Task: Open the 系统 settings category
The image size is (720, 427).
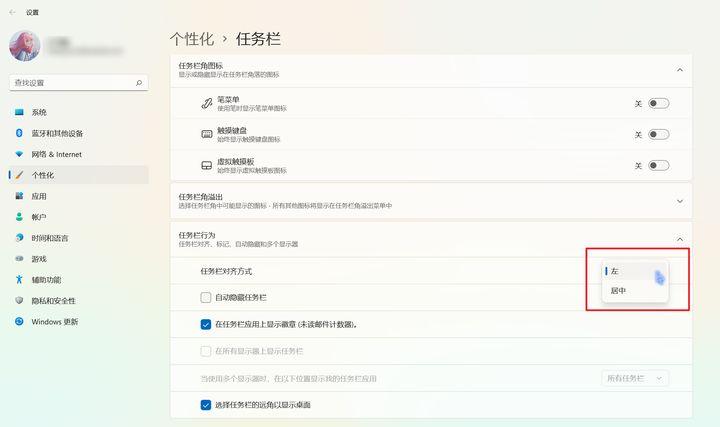Action: pyautogui.click(x=79, y=112)
